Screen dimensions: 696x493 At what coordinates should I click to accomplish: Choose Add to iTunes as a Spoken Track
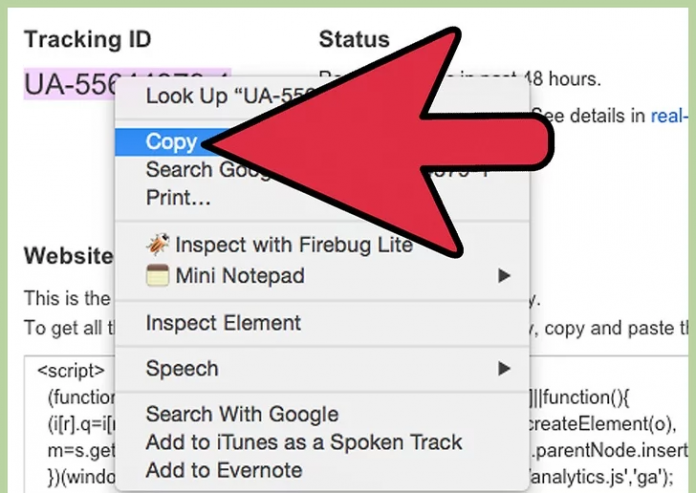304,442
